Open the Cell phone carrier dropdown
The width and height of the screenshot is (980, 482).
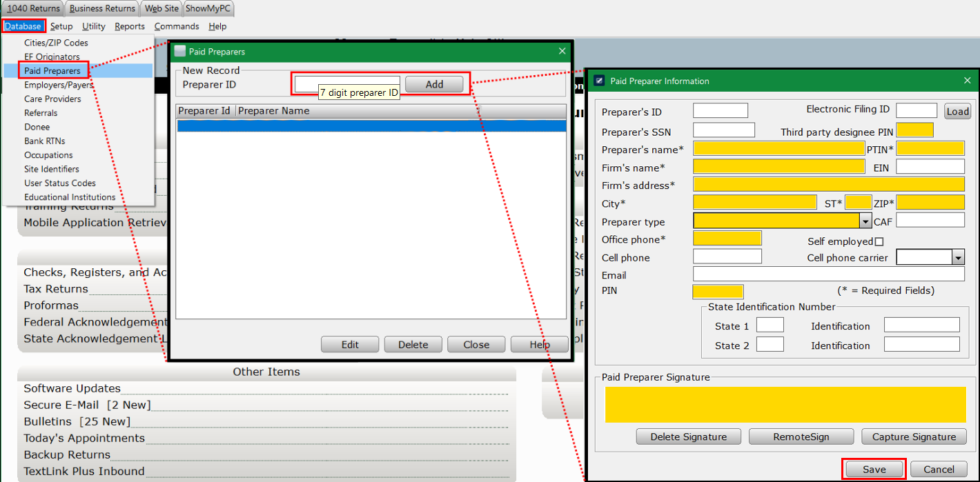pyautogui.click(x=957, y=257)
